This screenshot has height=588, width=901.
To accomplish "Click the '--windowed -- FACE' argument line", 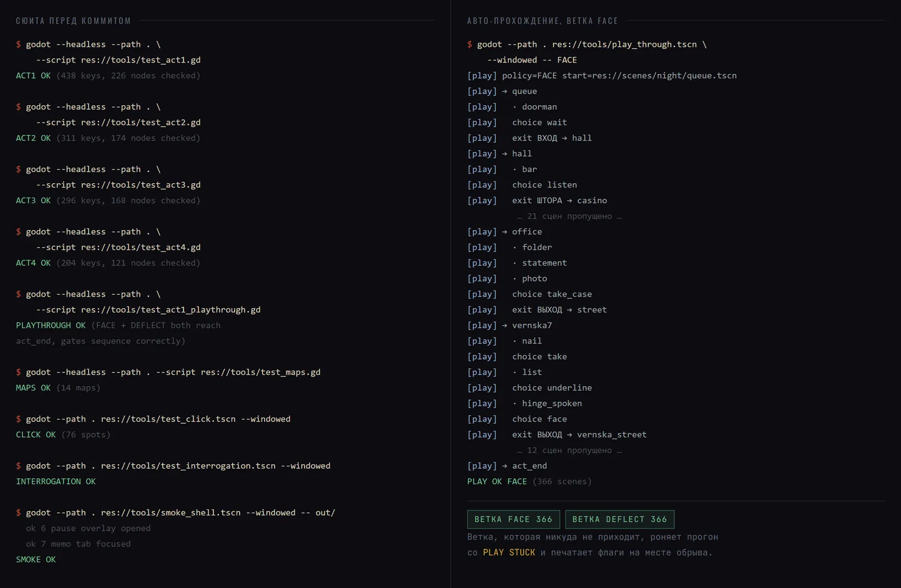I will 532,60.
